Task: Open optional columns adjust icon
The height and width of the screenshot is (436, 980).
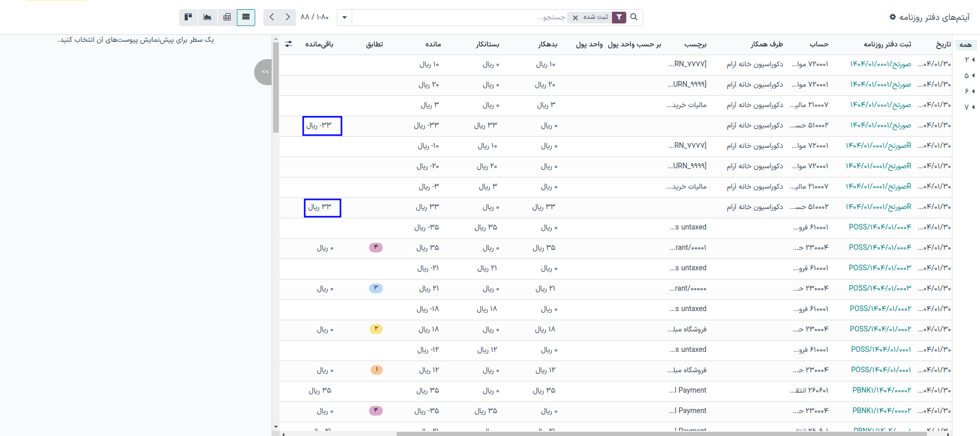Action: (288, 44)
